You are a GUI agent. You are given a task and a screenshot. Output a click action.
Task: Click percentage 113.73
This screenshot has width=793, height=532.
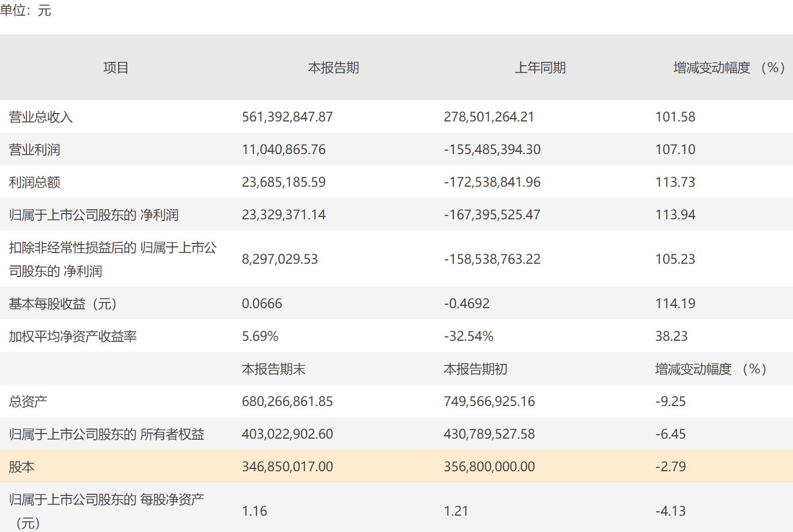click(x=675, y=182)
